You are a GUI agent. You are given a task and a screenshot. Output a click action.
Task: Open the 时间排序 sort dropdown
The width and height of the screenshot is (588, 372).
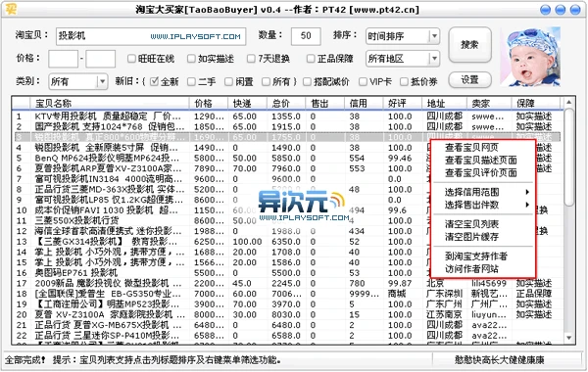point(434,36)
